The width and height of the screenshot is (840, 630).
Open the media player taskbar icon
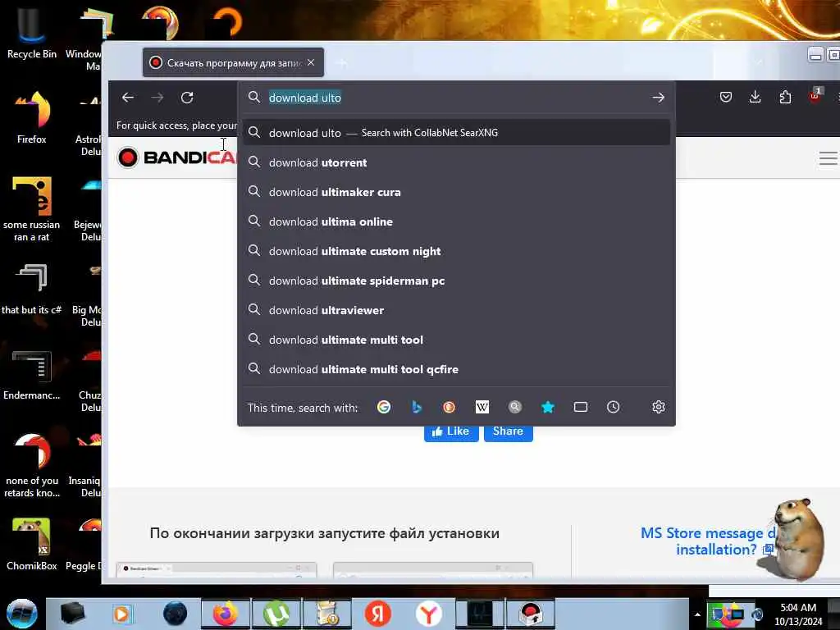(x=122, y=614)
